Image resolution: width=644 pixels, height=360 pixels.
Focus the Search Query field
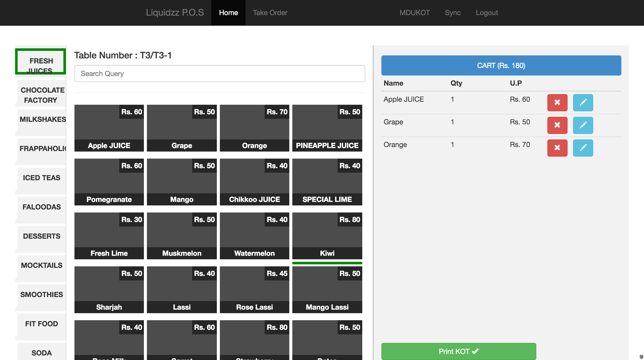click(219, 74)
